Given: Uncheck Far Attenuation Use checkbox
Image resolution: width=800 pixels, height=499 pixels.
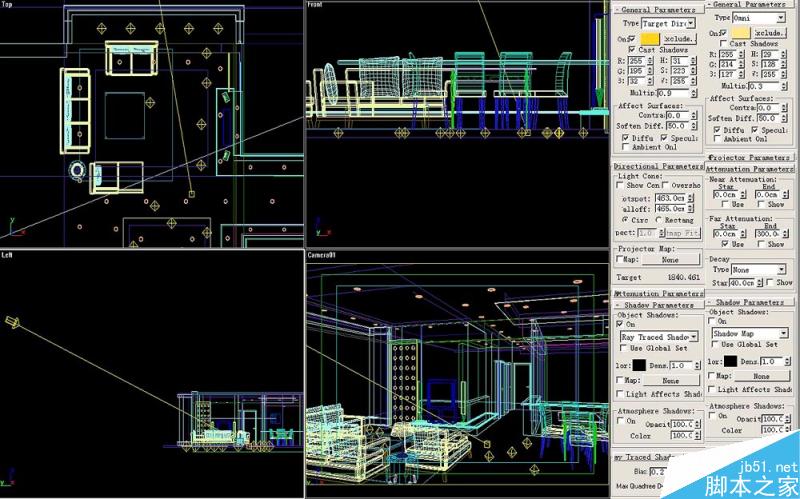Looking at the screenshot, I should 724,244.
